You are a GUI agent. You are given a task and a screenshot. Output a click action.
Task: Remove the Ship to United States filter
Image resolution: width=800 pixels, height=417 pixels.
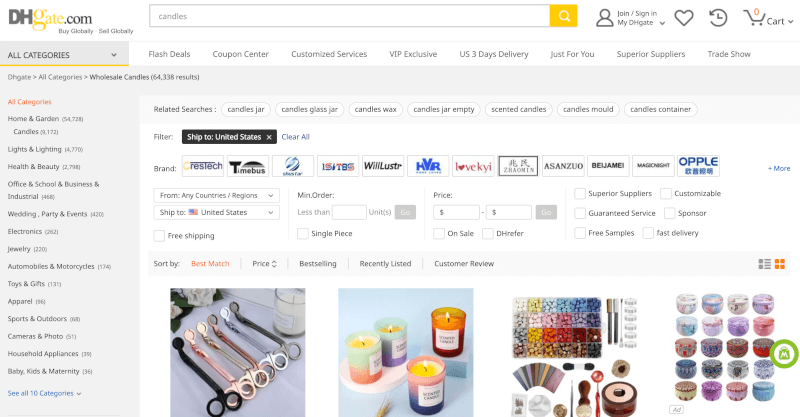click(x=268, y=137)
